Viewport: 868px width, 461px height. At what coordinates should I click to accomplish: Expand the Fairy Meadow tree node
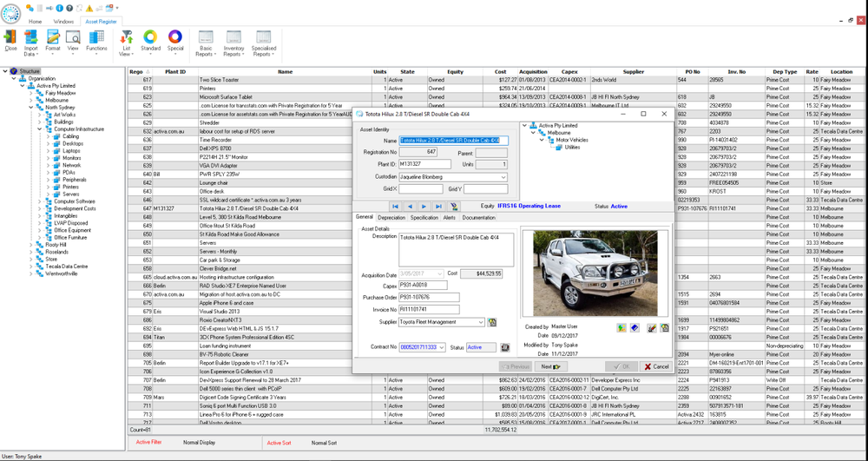tap(31, 93)
